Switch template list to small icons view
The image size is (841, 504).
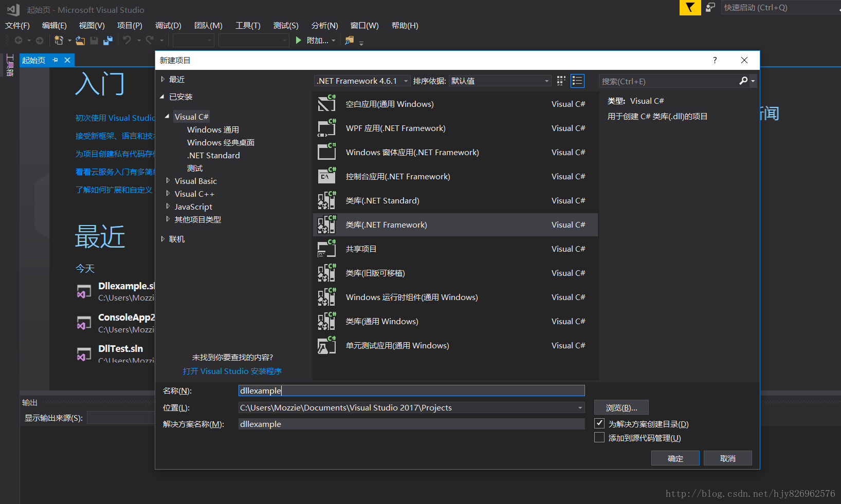click(561, 81)
